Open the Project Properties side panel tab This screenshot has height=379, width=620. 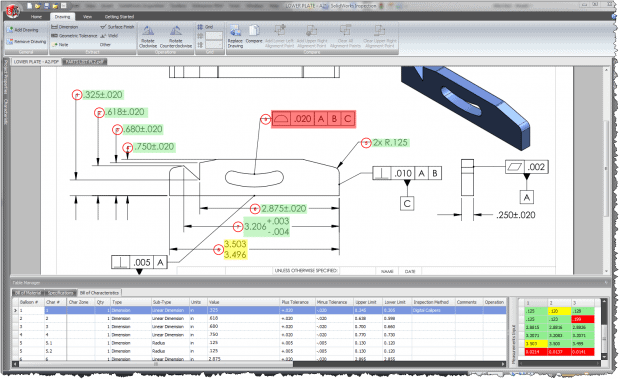pos(6,76)
